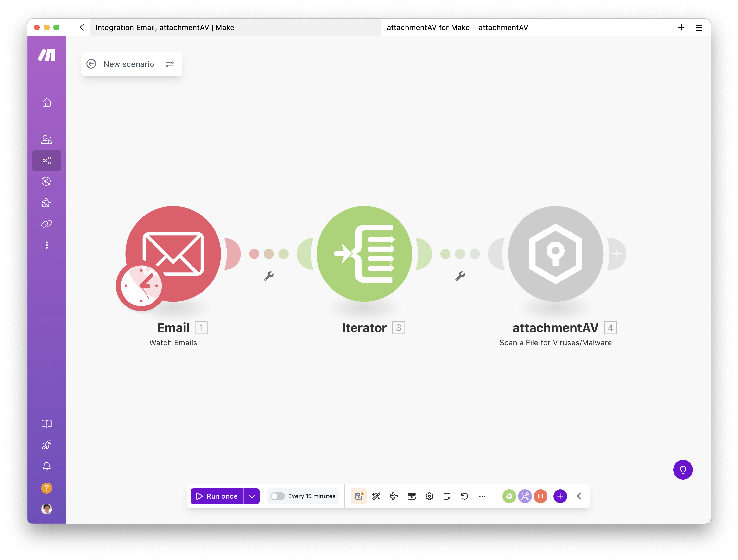Click the airplane flow icon in the toolbar

(x=394, y=496)
